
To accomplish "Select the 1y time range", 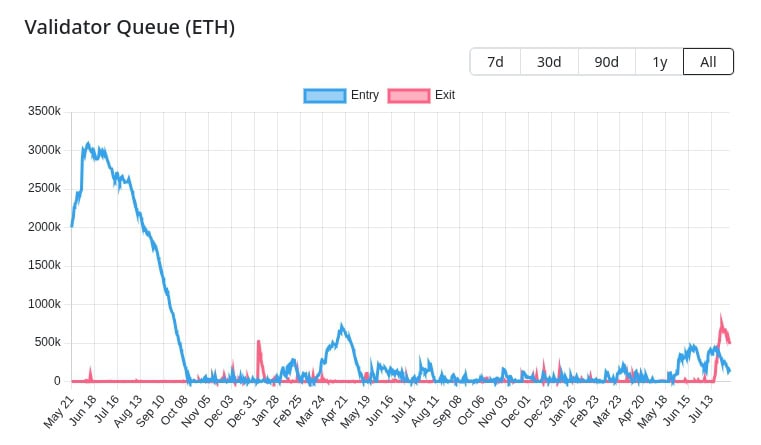I will [659, 62].
